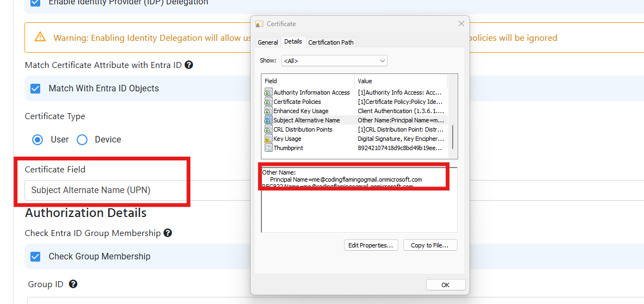Screen dimensions: 644x304
Task: Click the Edit Properties button
Action: click(x=371, y=245)
